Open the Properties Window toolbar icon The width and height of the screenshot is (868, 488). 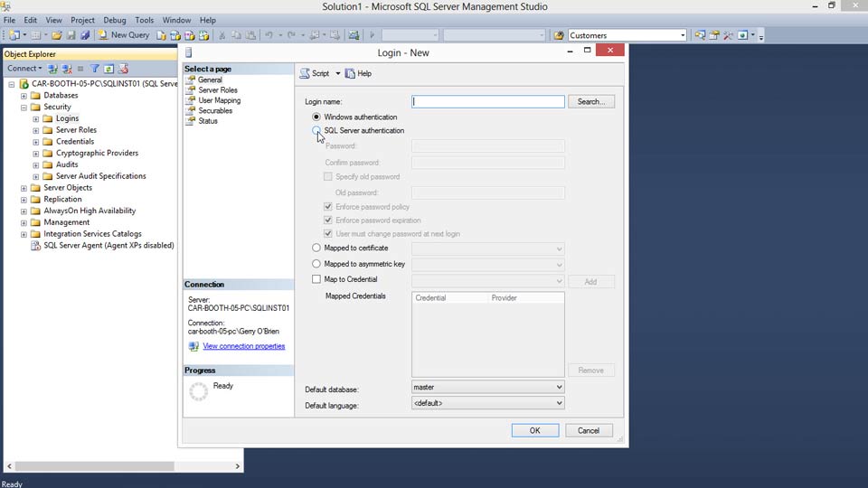pyautogui.click(x=714, y=35)
